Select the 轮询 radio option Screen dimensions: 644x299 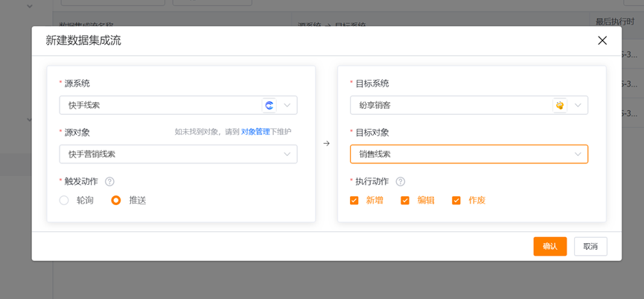click(x=64, y=201)
